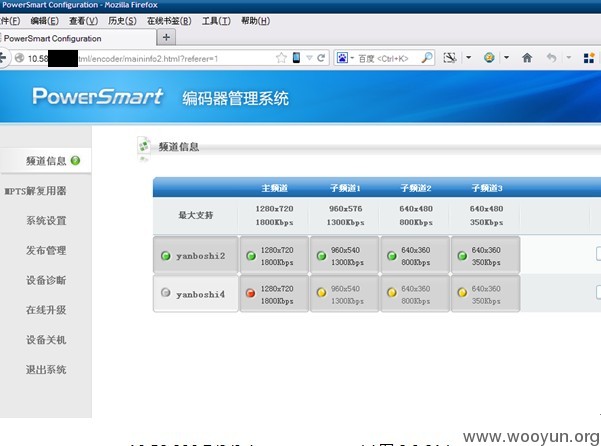Open the 历史(S) menu
601x446 pixels.
[122, 21]
